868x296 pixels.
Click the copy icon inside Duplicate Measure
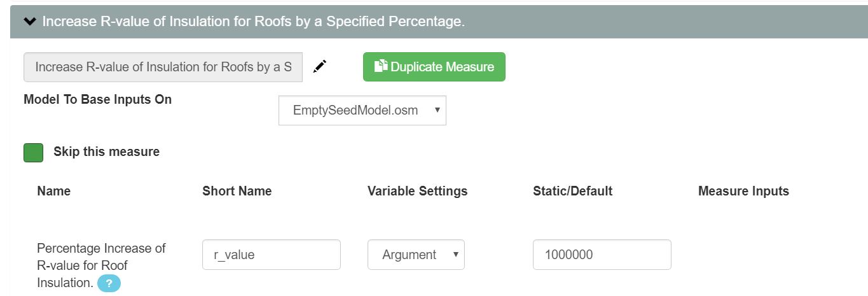(x=381, y=66)
